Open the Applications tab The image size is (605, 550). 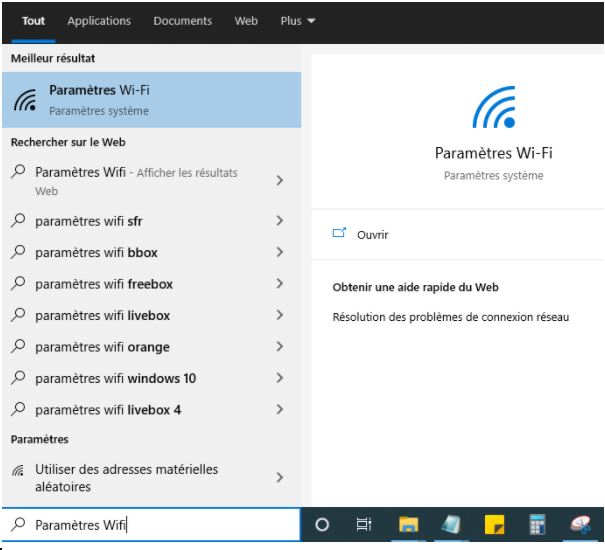(99, 21)
